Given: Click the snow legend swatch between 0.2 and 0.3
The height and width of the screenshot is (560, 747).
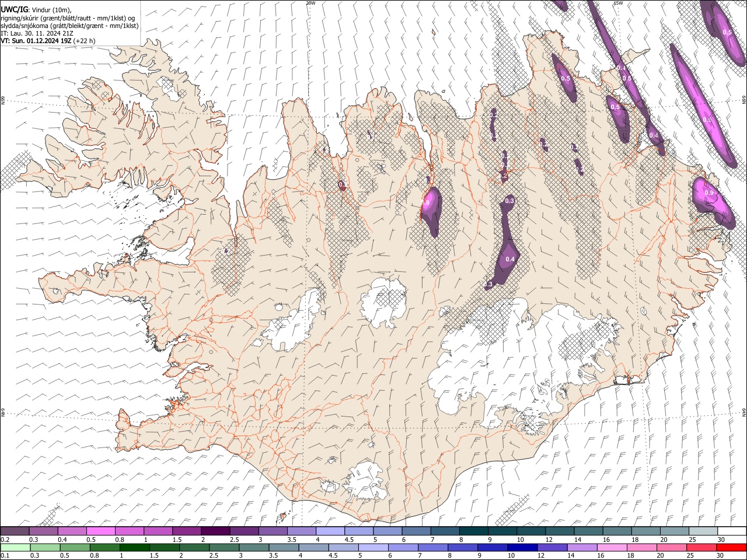Looking at the screenshot, I should tap(15, 531).
